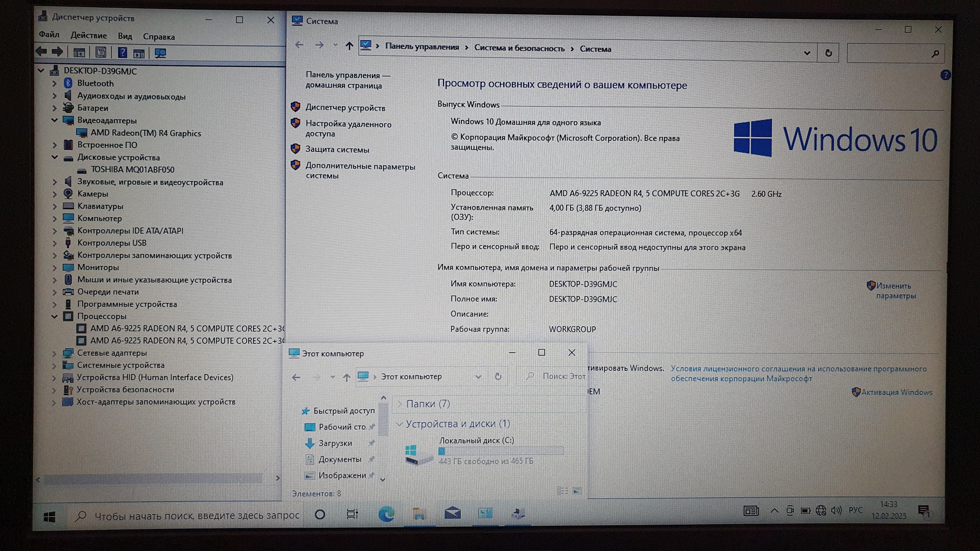The height and width of the screenshot is (551, 980).
Task: Go up one level in Этот компьютер window
Action: (x=346, y=377)
